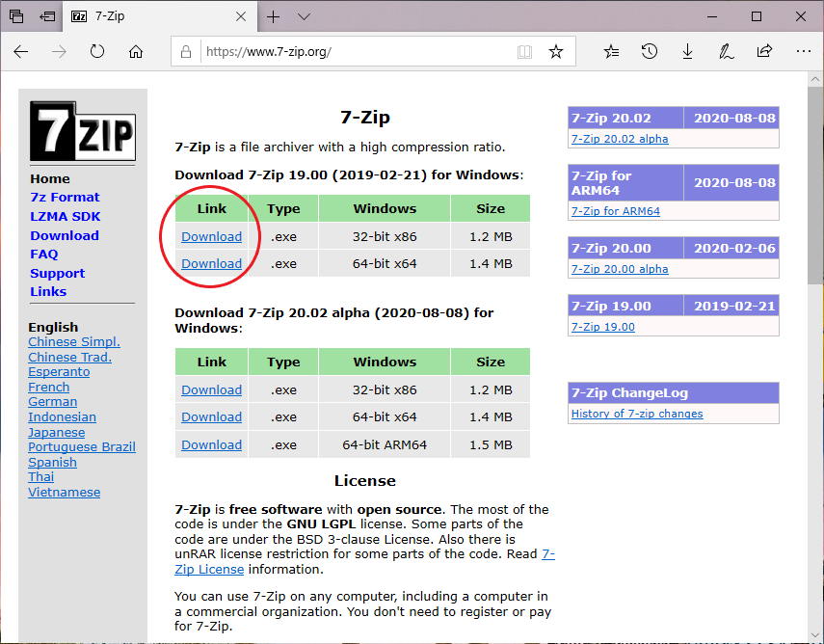Click the vertical scrollbar thumb
824x644 pixels.
click(x=815, y=187)
